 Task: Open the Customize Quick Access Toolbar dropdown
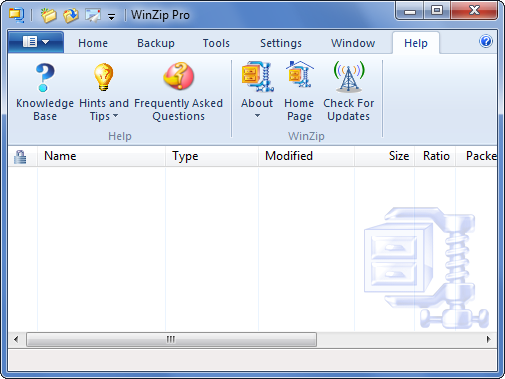[112, 16]
